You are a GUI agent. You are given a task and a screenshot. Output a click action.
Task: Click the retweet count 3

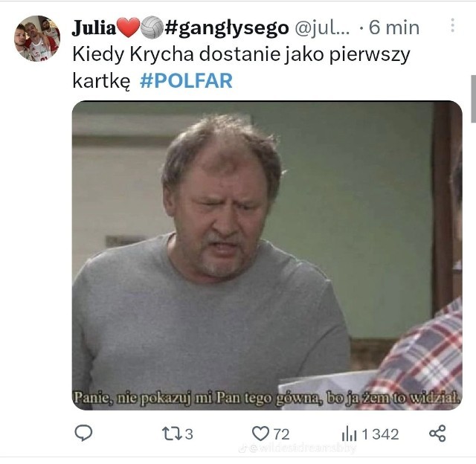[x=189, y=434]
